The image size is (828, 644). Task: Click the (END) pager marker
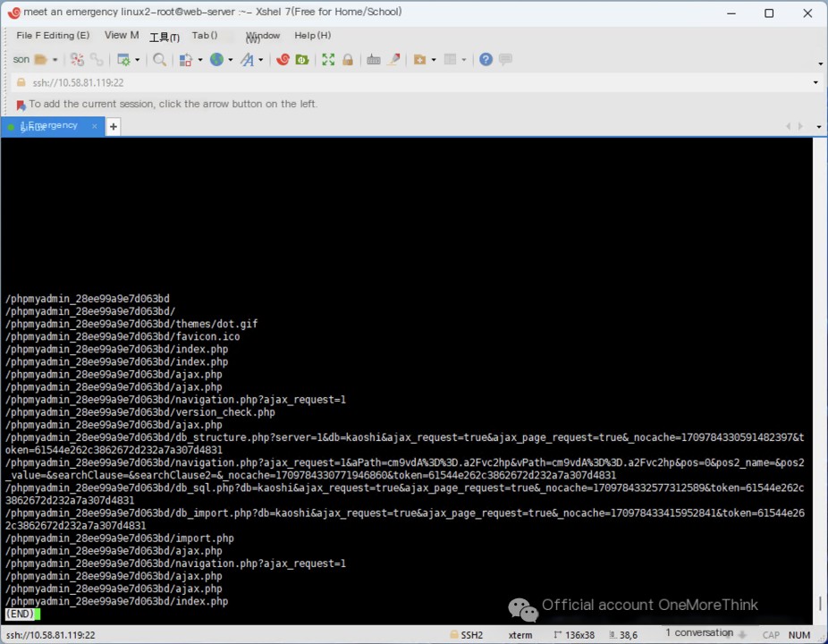coord(20,614)
